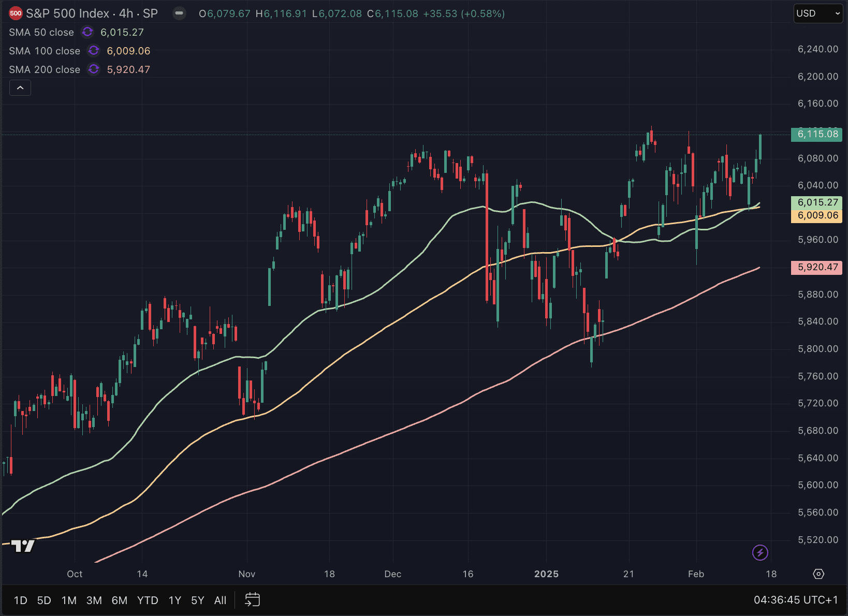Click the SMA 200 close legend label
This screenshot has height=616, width=848.
[45, 69]
